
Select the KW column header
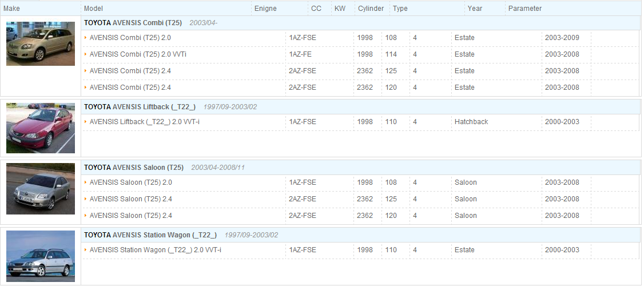coord(340,8)
